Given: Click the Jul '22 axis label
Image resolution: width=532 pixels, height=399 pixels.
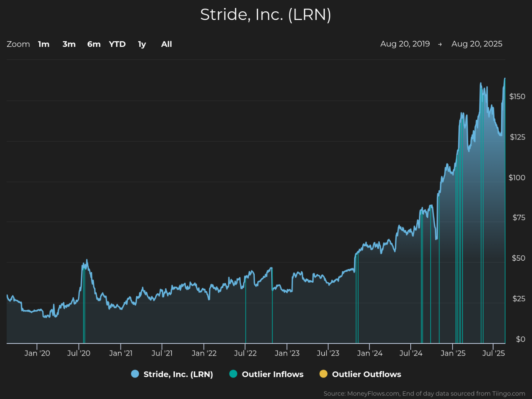Looking at the screenshot, I should point(245,353).
